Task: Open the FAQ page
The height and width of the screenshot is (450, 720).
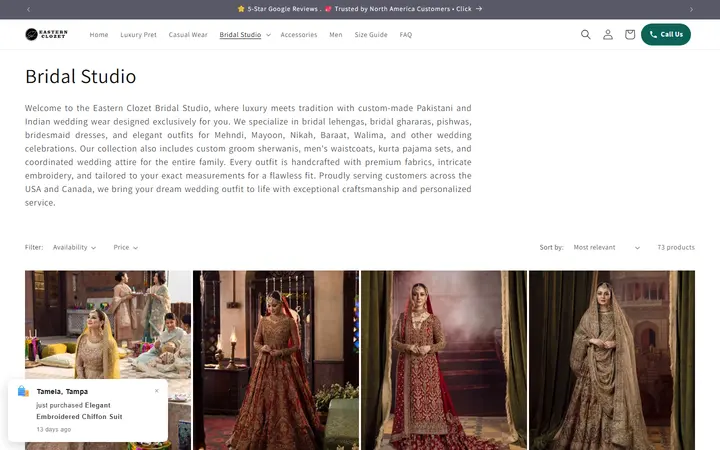Action: click(x=405, y=35)
